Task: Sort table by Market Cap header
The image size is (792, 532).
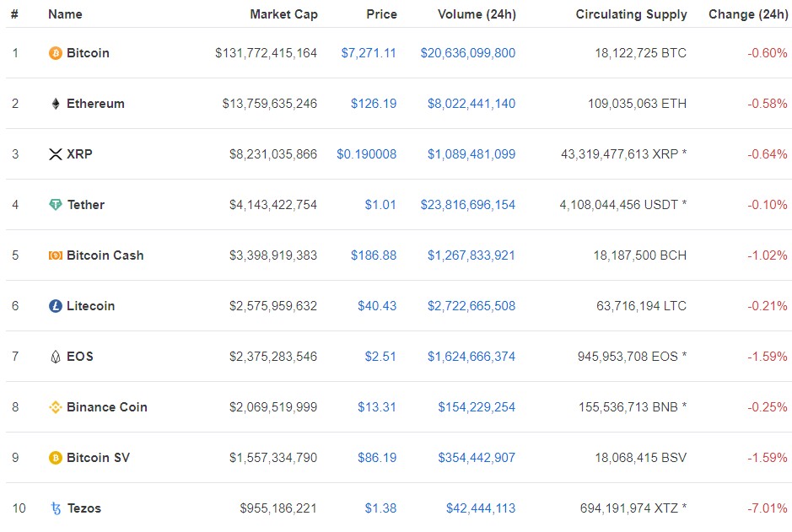Action: click(x=284, y=14)
